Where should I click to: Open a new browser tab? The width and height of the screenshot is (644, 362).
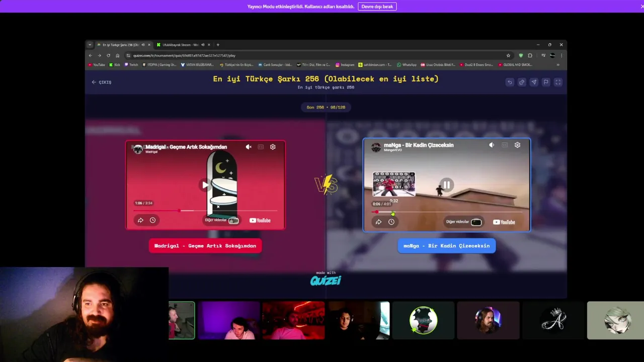[x=218, y=45]
